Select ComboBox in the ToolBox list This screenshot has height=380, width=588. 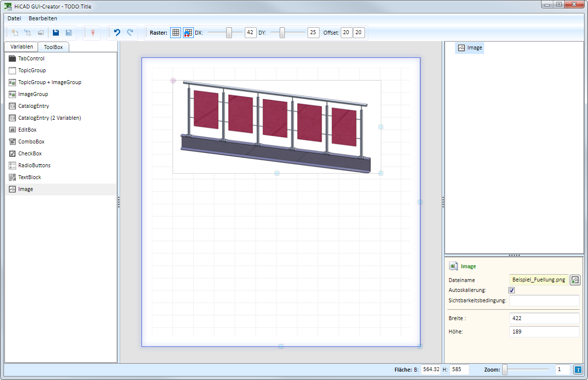[31, 142]
